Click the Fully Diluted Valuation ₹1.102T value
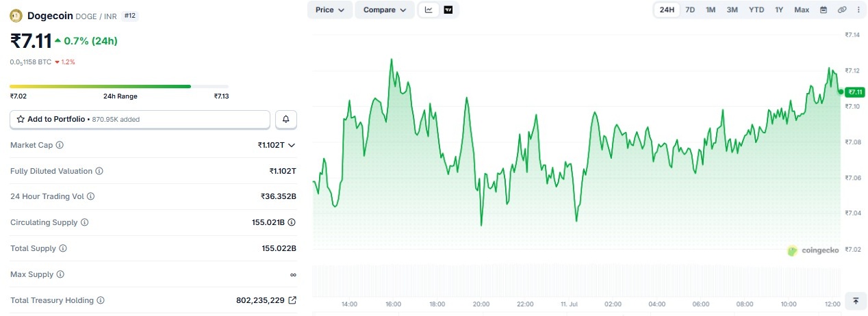Image resolution: width=868 pixels, height=316 pixels. pos(283,171)
